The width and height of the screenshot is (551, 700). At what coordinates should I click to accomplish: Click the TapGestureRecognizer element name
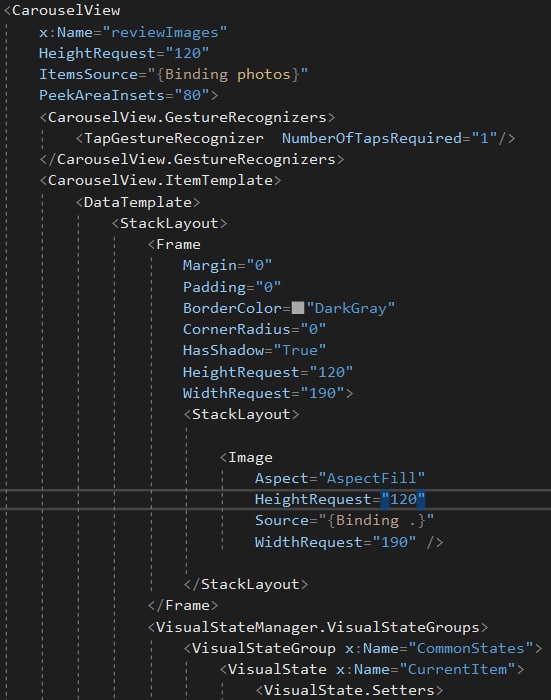pos(174,138)
